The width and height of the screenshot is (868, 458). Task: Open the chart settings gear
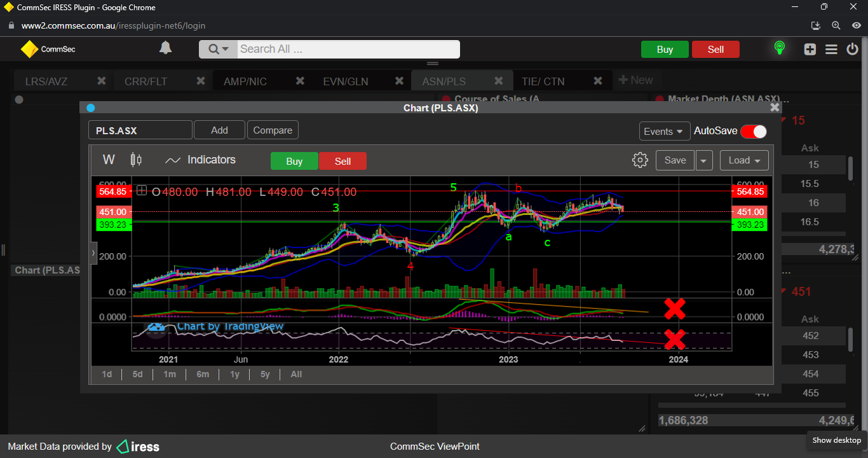click(640, 160)
